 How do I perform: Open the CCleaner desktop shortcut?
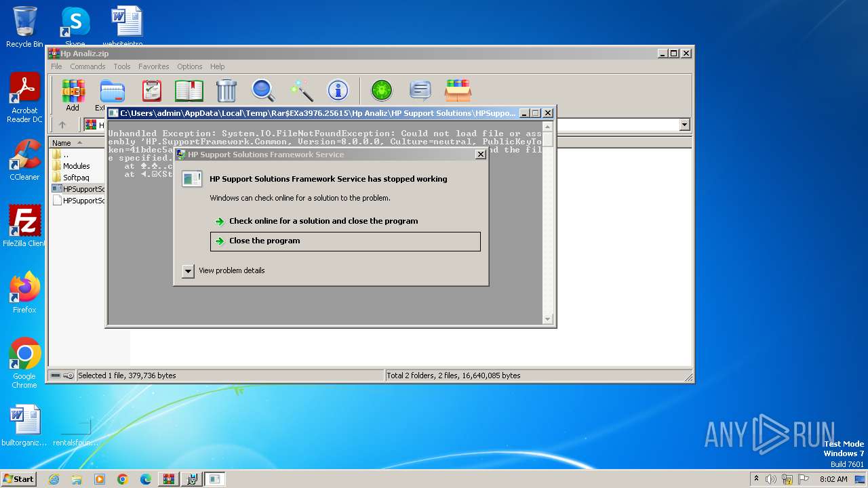coord(24,160)
